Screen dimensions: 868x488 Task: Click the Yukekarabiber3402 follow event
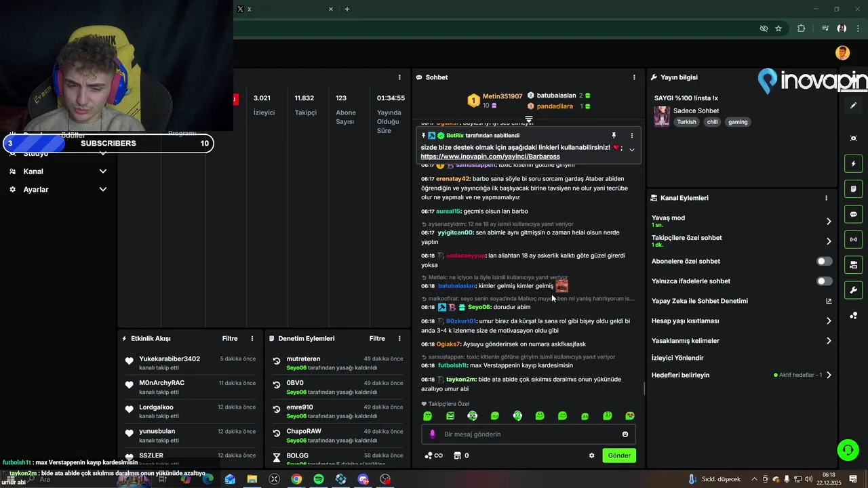click(191, 363)
